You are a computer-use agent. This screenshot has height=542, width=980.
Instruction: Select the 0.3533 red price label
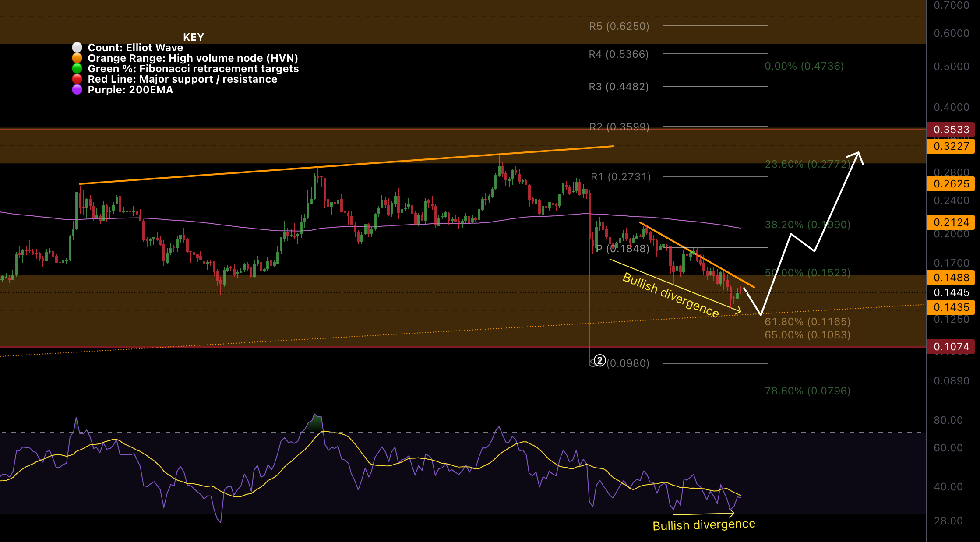coord(951,130)
